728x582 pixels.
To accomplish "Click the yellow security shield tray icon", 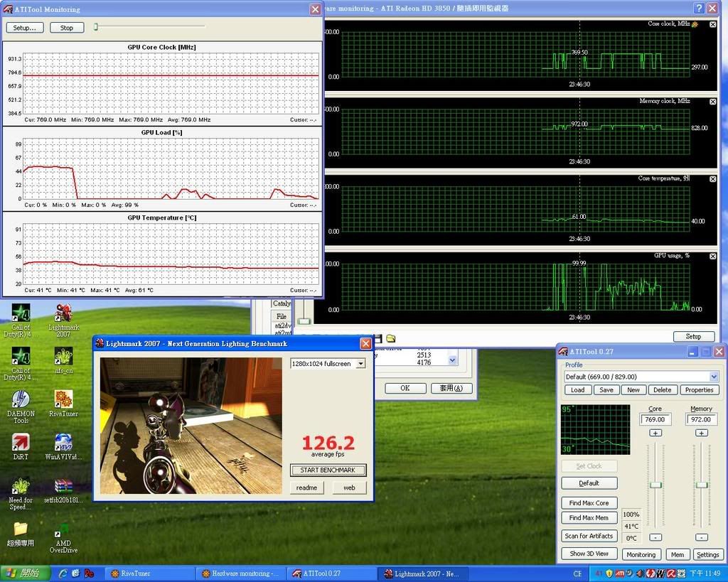I will [x=609, y=573].
